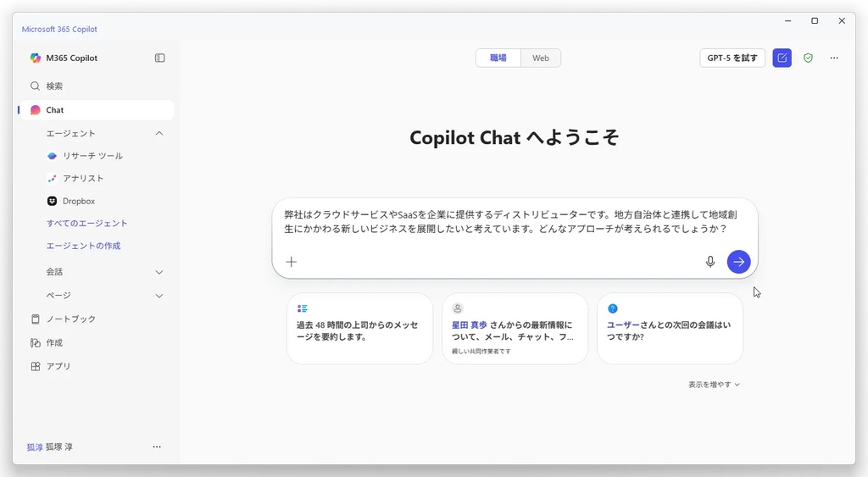868x477 pixels.
Task: Switch to the 職場 tab
Action: coord(498,58)
